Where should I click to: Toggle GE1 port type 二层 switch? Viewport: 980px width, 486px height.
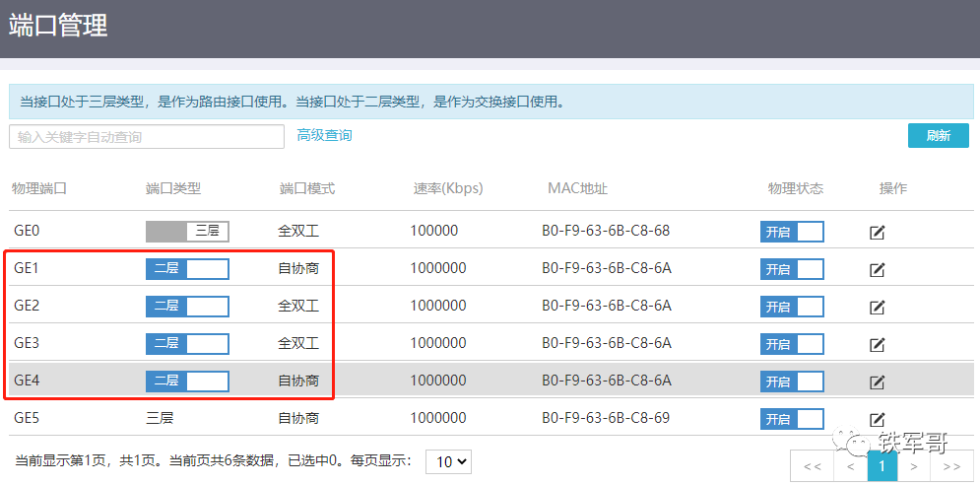click(187, 269)
